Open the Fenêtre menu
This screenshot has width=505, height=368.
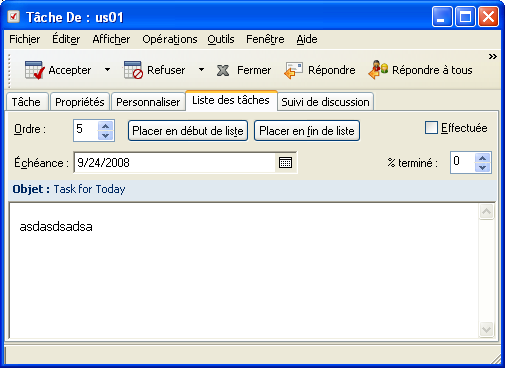[265, 39]
